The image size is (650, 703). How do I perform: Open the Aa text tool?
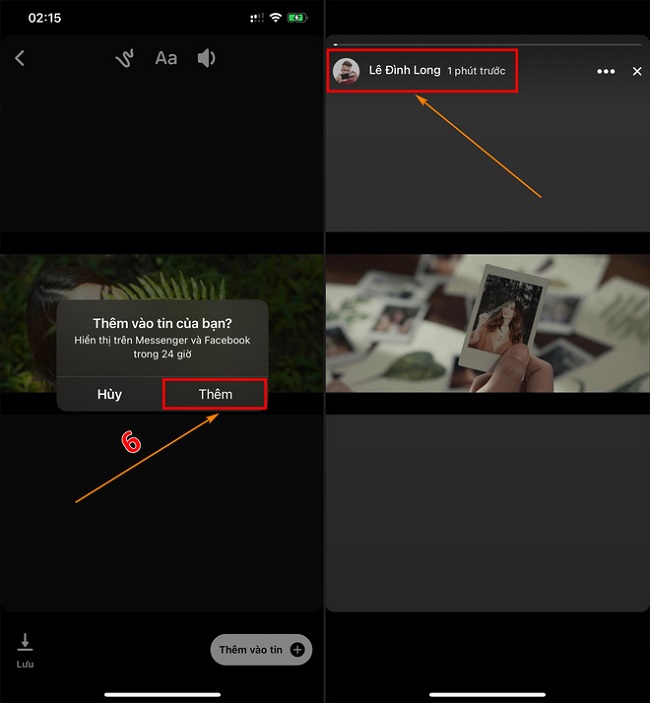[x=166, y=58]
